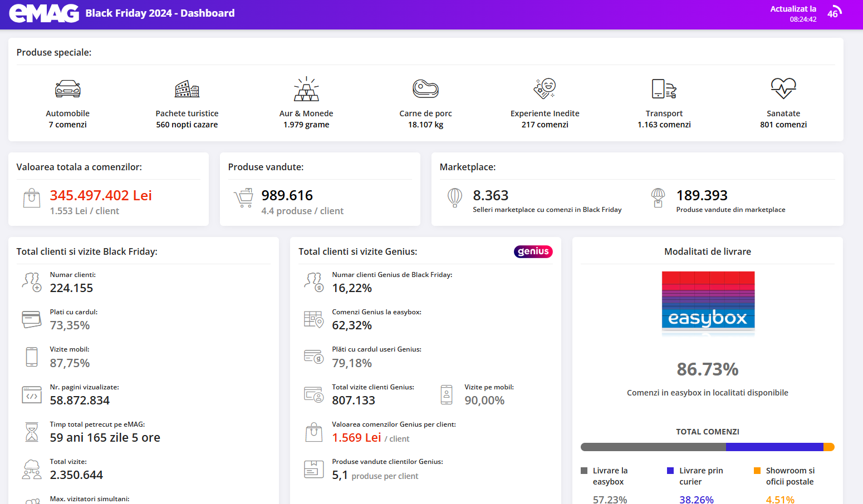Click the hourglass icon for time spent
The width and height of the screenshot is (863, 504).
[x=32, y=432]
